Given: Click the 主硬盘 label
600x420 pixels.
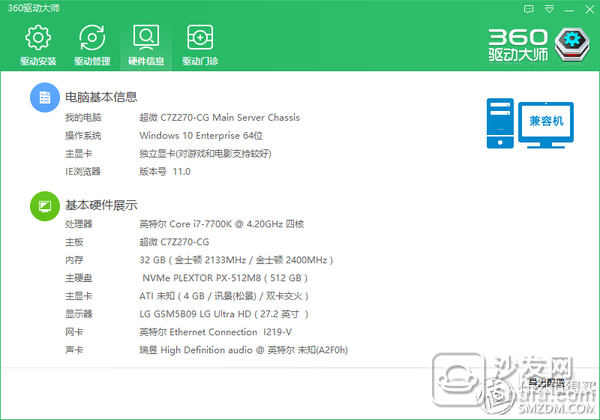Looking at the screenshot, I should click(79, 278).
